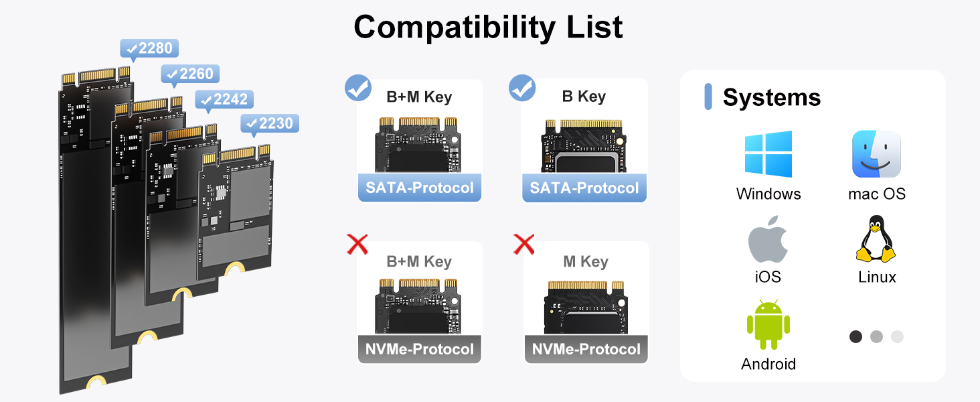This screenshot has height=402, width=980.
Task: Click the Windows logo icon
Action: point(768,154)
